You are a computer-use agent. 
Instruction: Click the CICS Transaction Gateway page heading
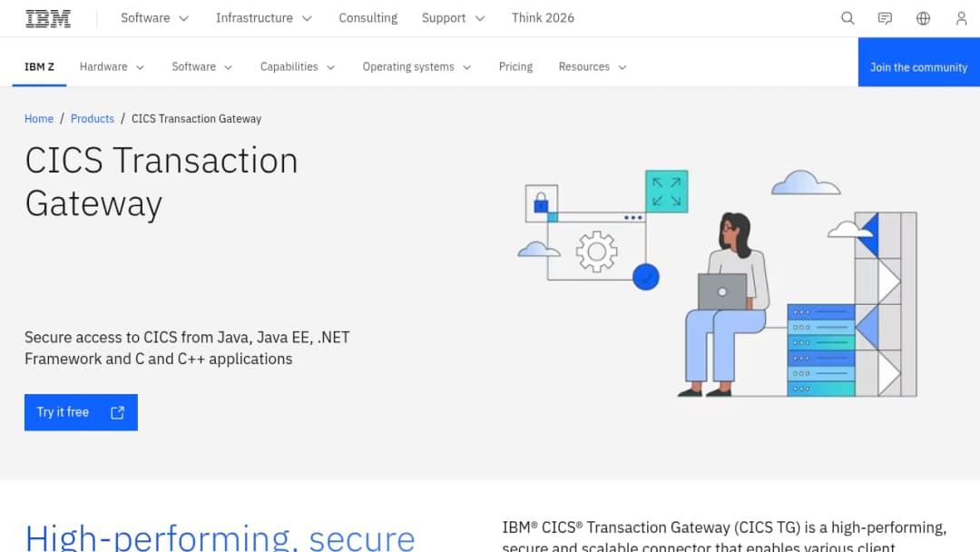click(162, 182)
